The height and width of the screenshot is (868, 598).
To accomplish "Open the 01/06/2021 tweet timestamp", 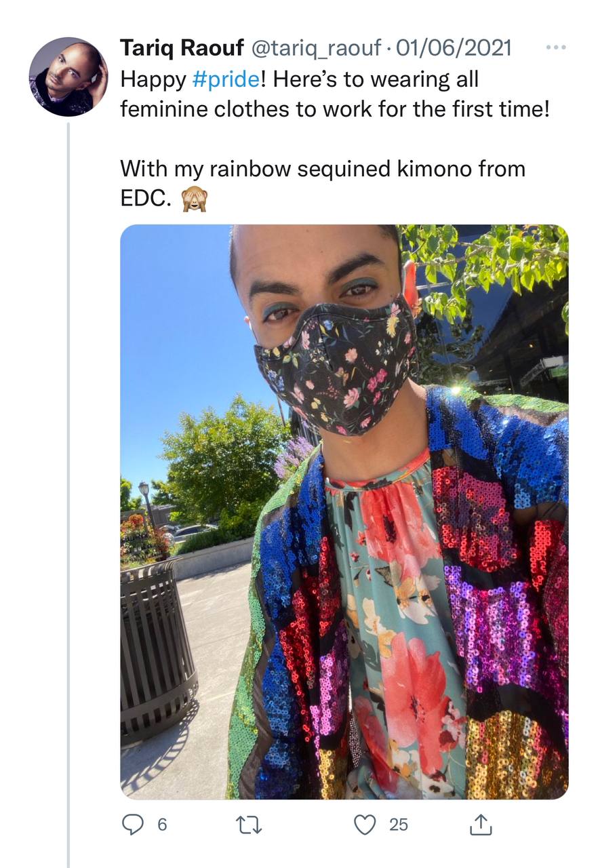I will (454, 48).
